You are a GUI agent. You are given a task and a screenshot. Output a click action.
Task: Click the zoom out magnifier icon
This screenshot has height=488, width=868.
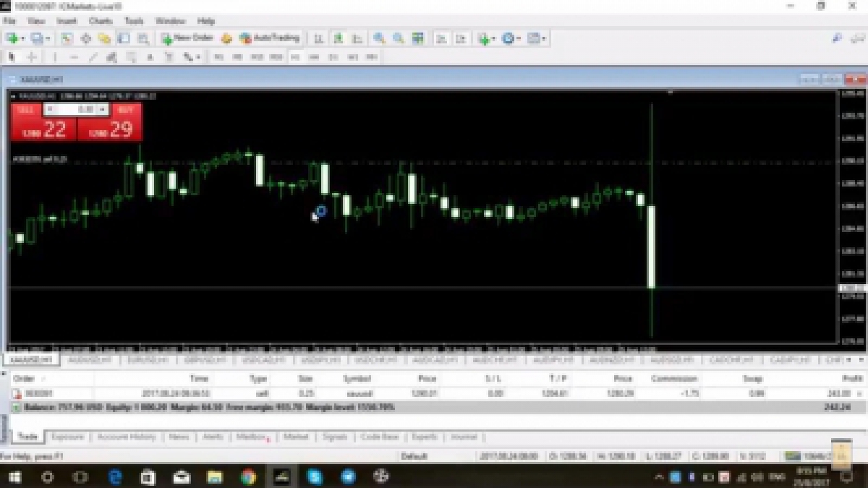(398, 38)
